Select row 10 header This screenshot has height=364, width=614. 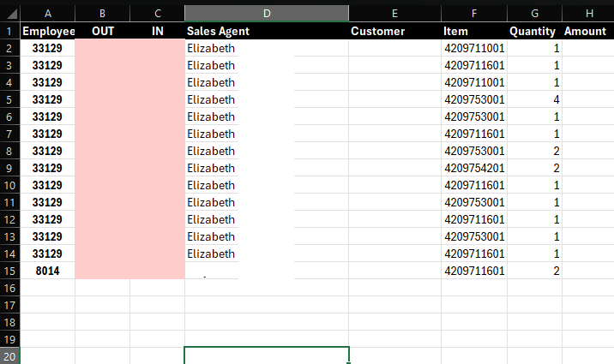coord(9,185)
